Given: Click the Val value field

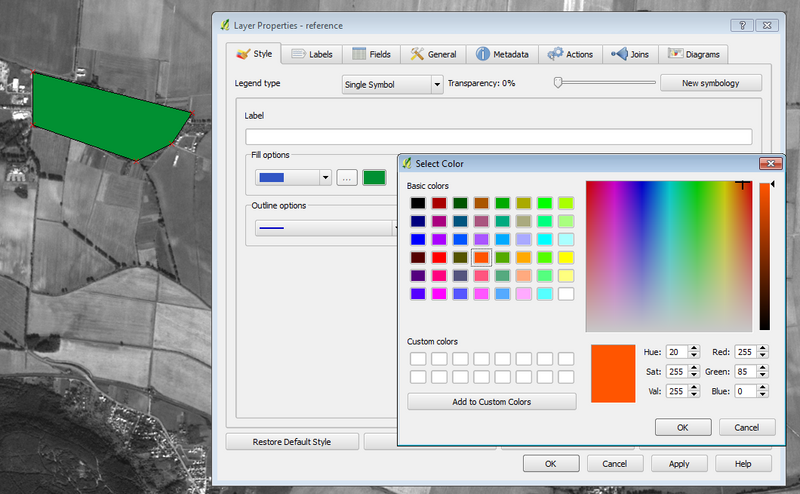Looking at the screenshot, I should click(677, 391).
